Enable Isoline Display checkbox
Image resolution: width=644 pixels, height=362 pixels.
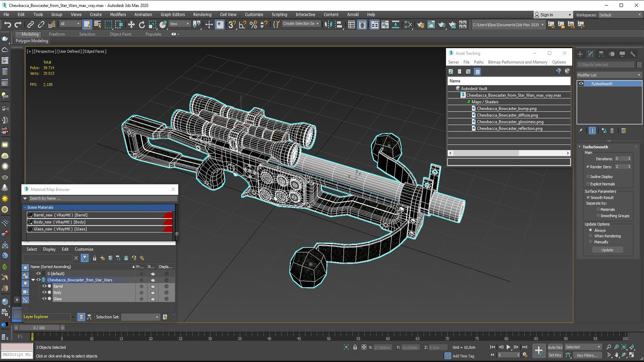588,177
